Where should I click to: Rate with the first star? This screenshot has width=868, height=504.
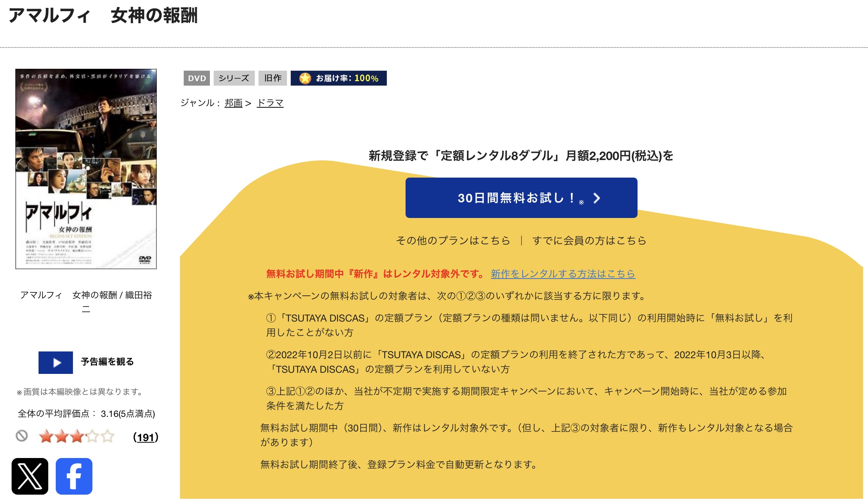click(46, 436)
